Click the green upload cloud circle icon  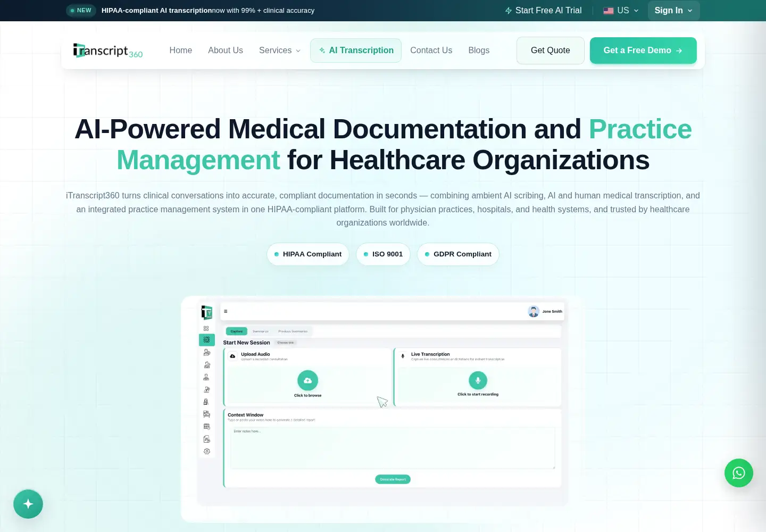[x=307, y=380]
